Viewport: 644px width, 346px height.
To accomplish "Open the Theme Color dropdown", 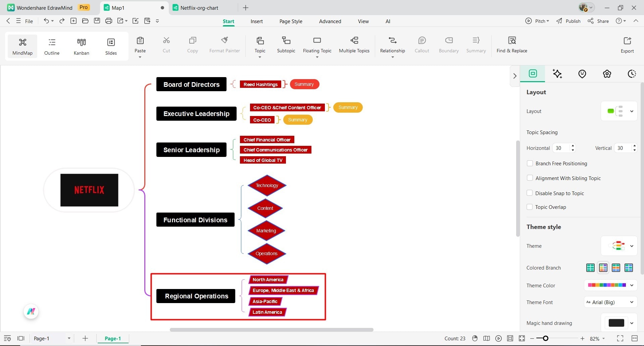I will point(611,285).
